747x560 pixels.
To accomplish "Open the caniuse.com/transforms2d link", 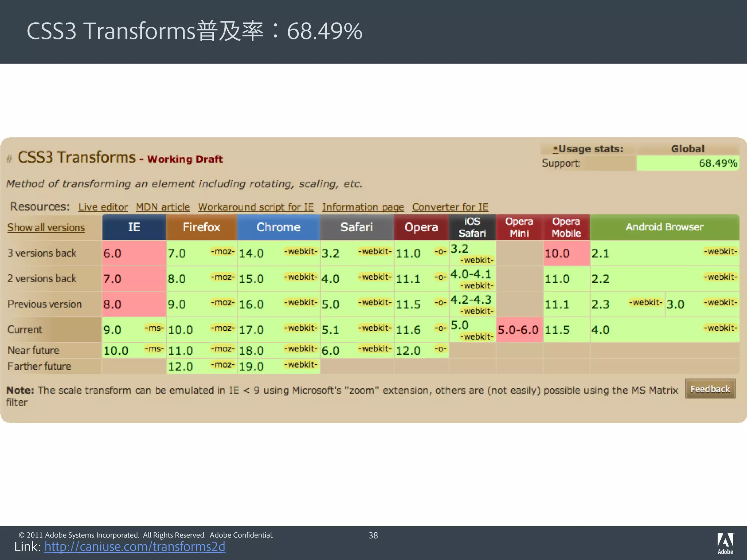I will pos(135,547).
